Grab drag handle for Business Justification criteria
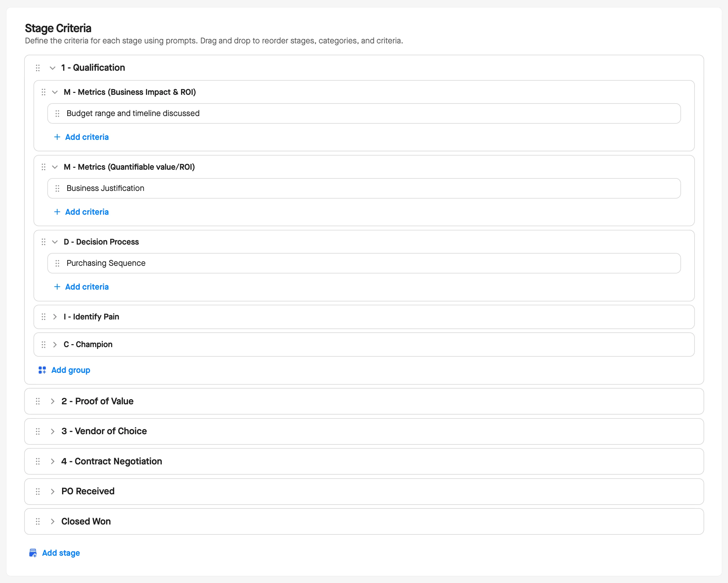728x583 pixels. 58,188
